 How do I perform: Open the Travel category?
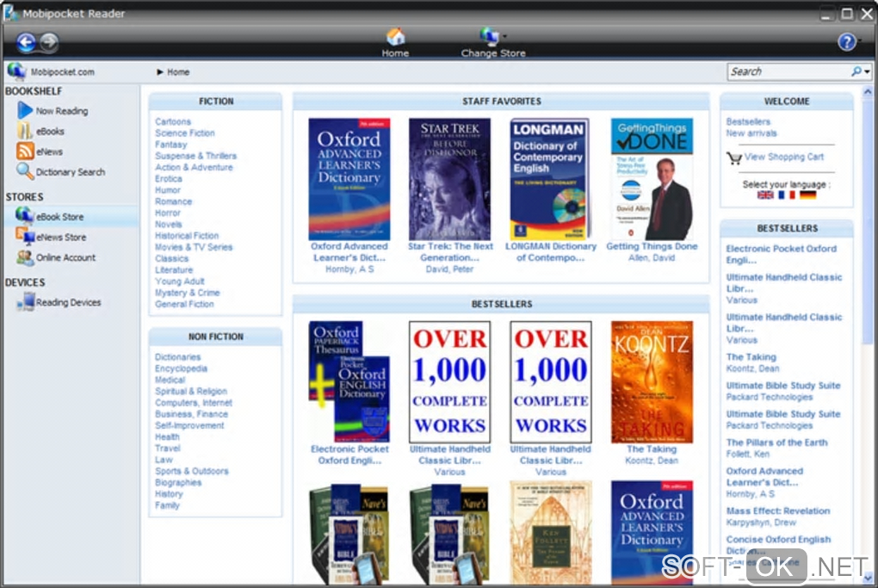pos(168,448)
